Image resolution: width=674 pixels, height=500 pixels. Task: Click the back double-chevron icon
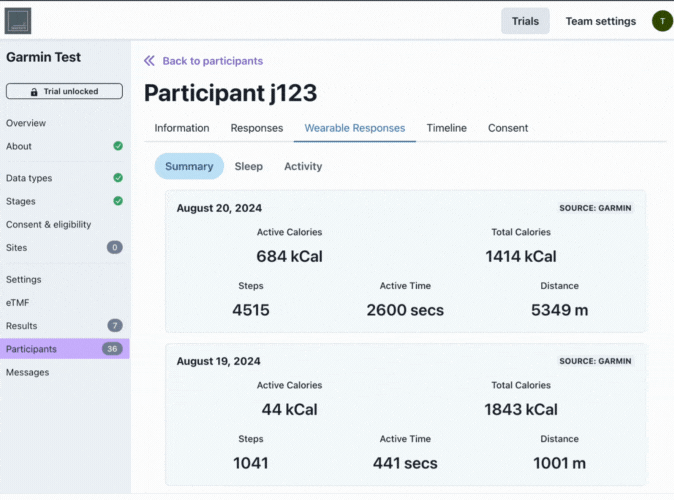(x=150, y=61)
